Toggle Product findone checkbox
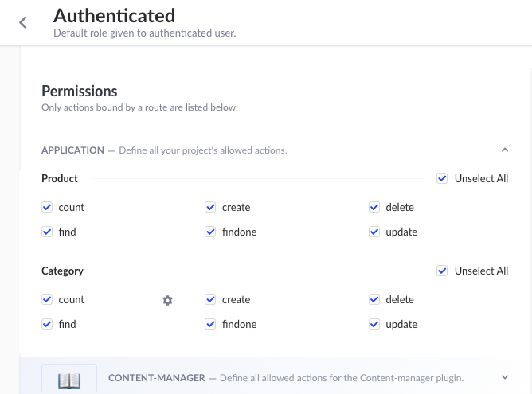Viewport: 532px width, 394px height. click(210, 232)
